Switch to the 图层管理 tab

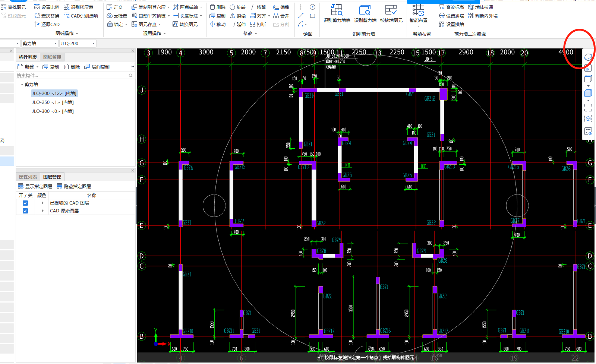point(52,177)
